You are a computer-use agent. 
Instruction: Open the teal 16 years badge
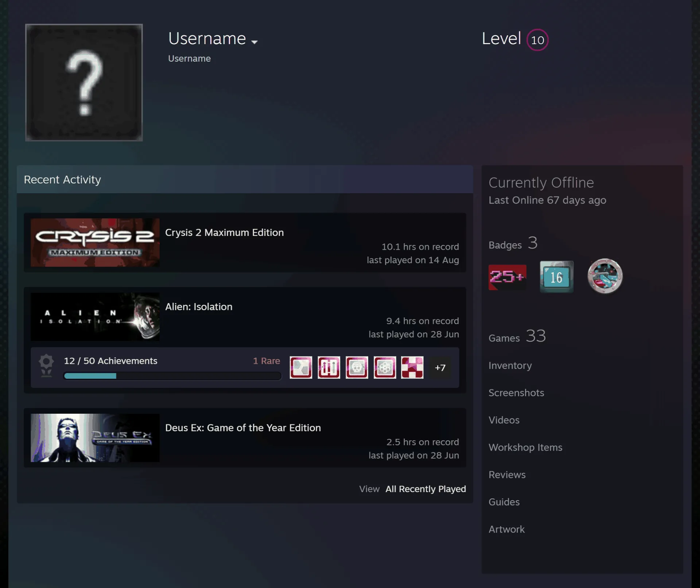(556, 277)
